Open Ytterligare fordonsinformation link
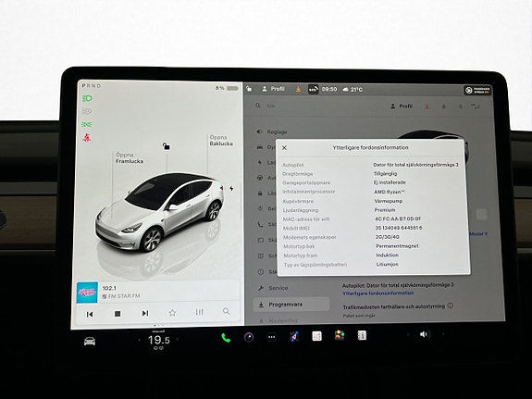The height and width of the screenshot is (399, 532). 378,293
